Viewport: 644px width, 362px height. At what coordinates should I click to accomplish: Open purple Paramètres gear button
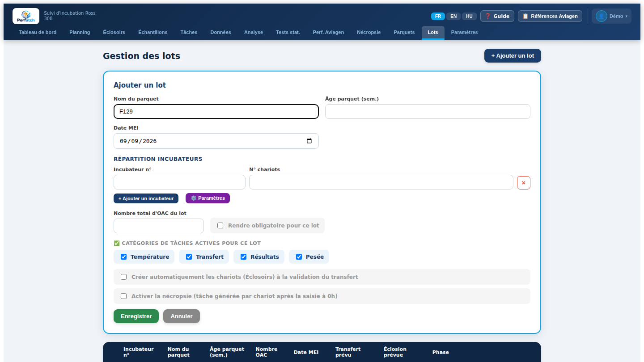208,198
